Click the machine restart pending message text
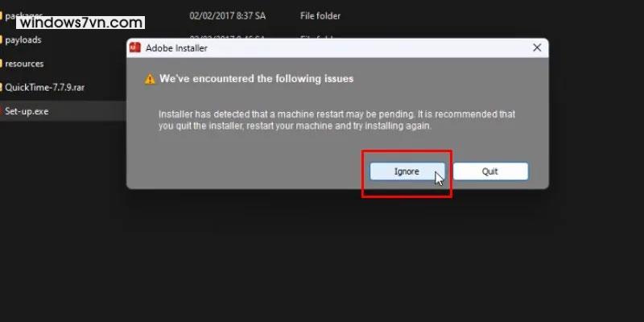Screen dimensions: 644x322 click(x=336, y=120)
